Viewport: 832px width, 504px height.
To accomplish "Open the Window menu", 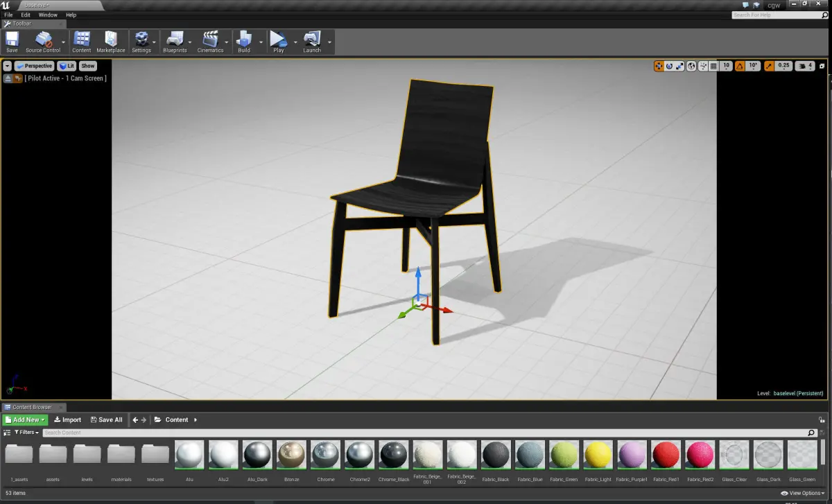I will 48,15.
